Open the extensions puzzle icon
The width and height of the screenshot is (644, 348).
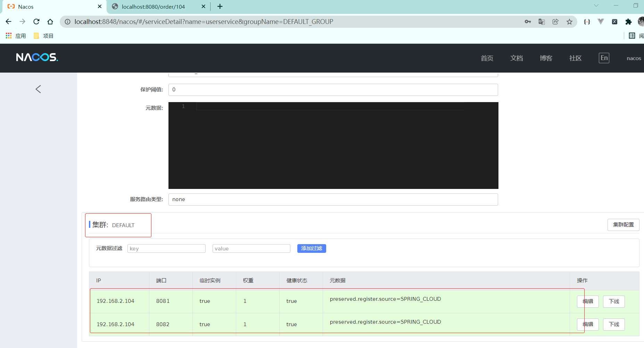click(x=628, y=22)
